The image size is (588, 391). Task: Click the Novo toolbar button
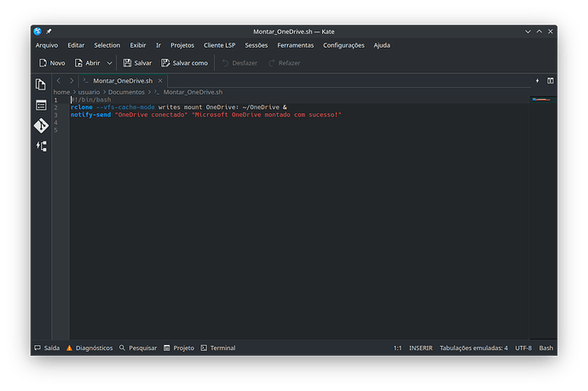click(x=52, y=63)
